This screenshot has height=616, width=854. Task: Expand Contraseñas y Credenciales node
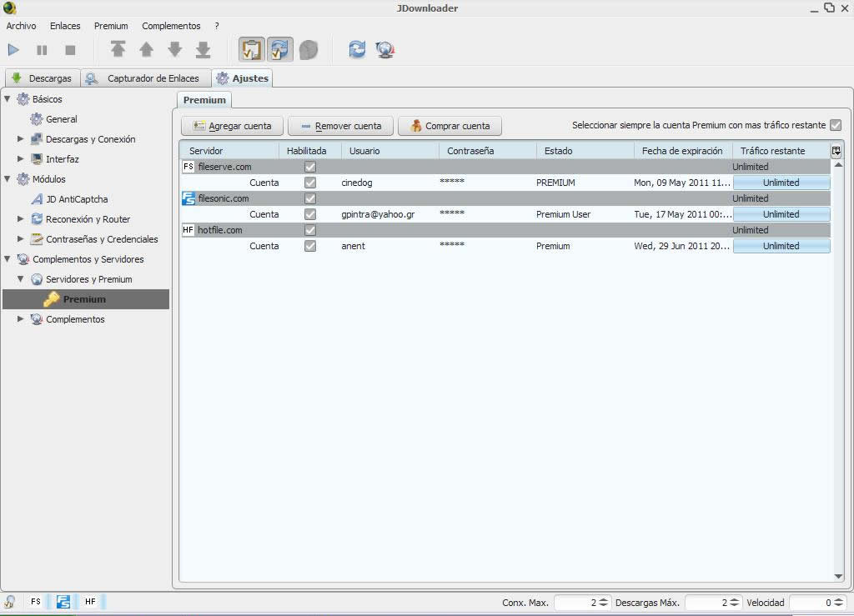21,239
